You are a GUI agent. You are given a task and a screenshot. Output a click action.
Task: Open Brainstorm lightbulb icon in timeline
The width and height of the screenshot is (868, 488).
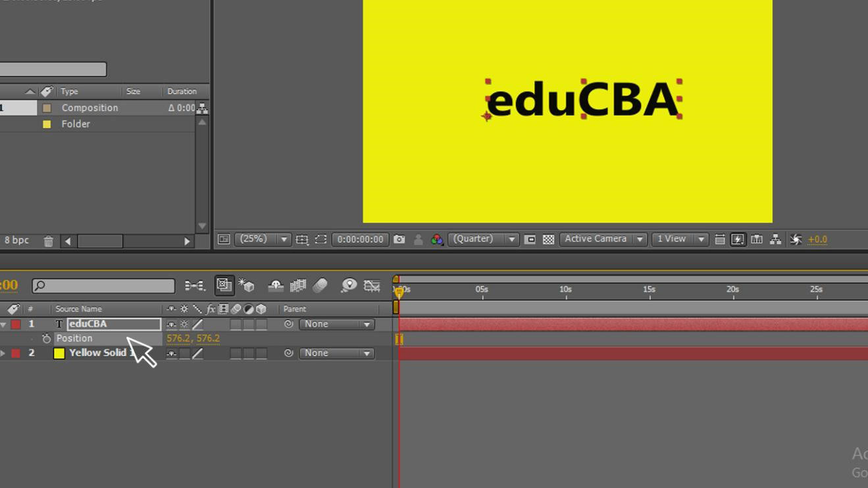click(349, 285)
